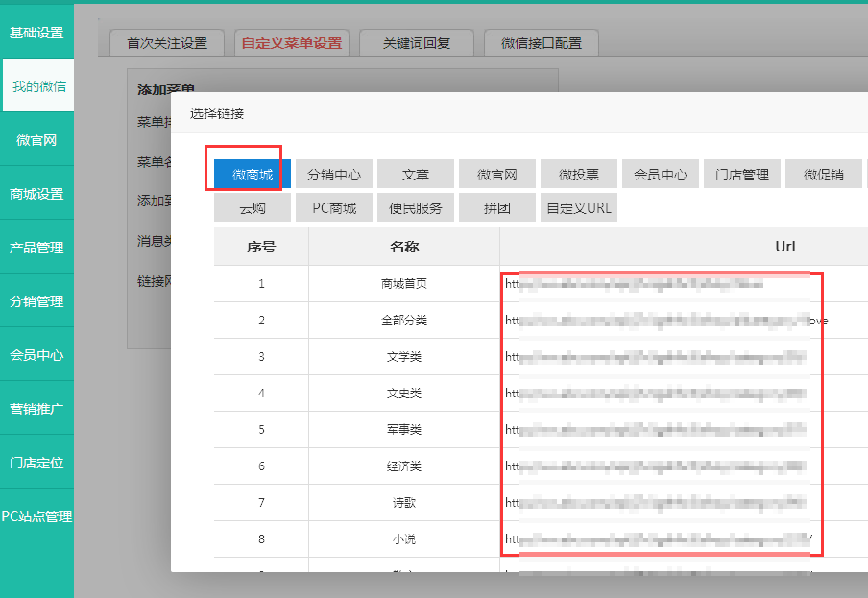Open 基础设置 in the left sidebar
Viewport: 868px width, 598px height.
click(36, 33)
